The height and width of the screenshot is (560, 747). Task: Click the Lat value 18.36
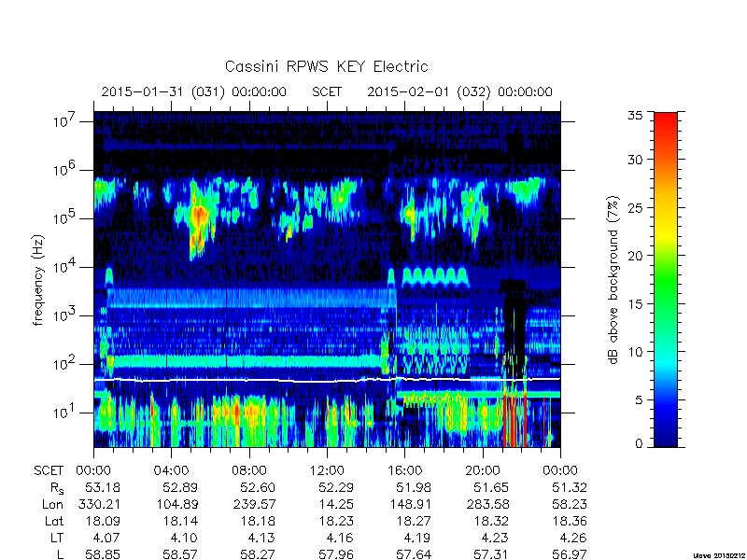click(569, 522)
